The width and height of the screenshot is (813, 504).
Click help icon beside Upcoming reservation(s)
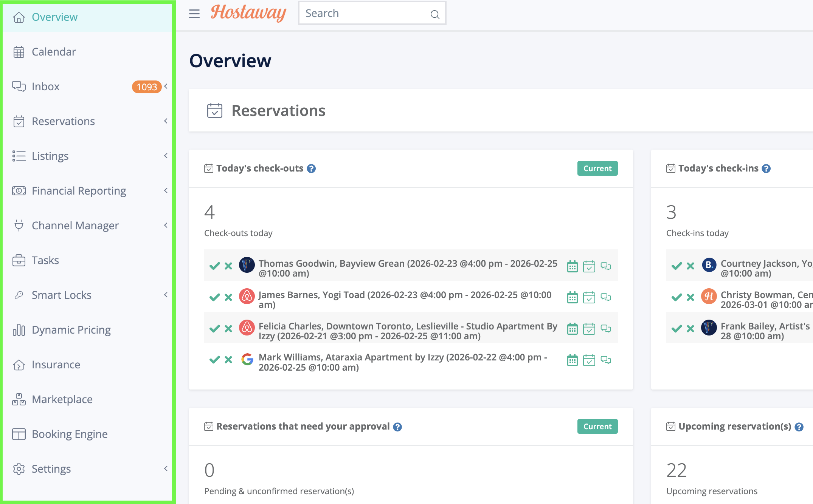coord(799,427)
